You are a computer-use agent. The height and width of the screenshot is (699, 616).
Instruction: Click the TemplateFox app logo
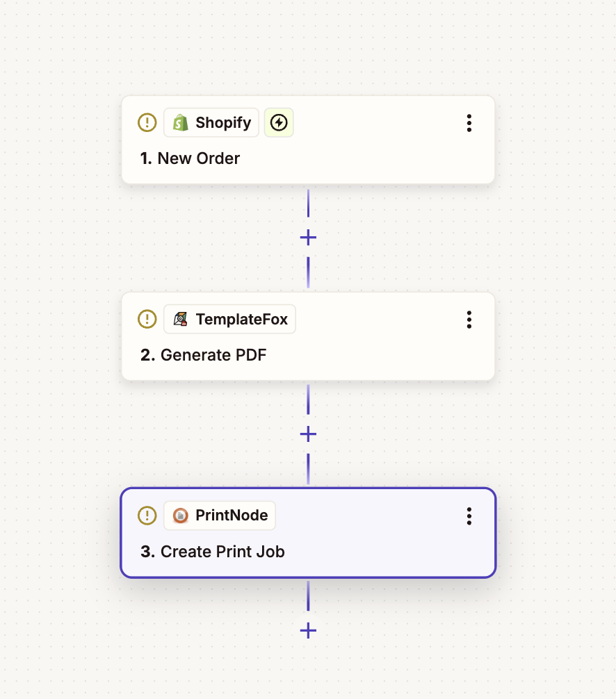[181, 320]
